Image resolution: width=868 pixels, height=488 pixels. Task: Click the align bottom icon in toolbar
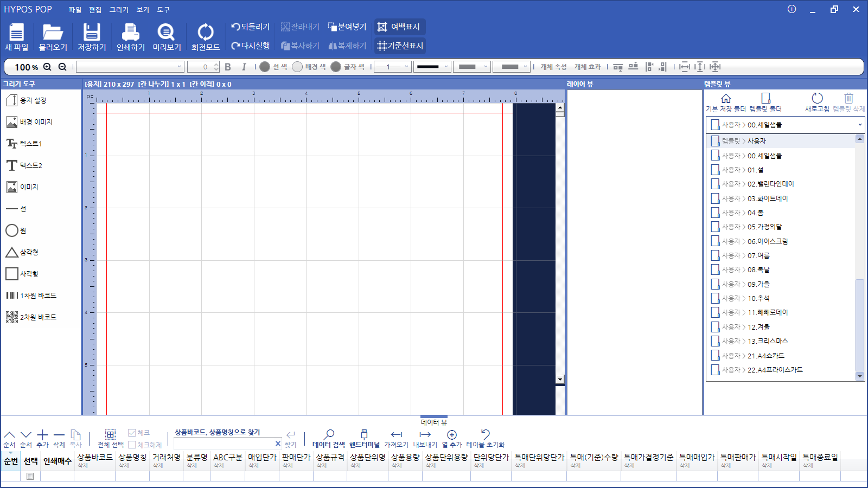coord(633,67)
